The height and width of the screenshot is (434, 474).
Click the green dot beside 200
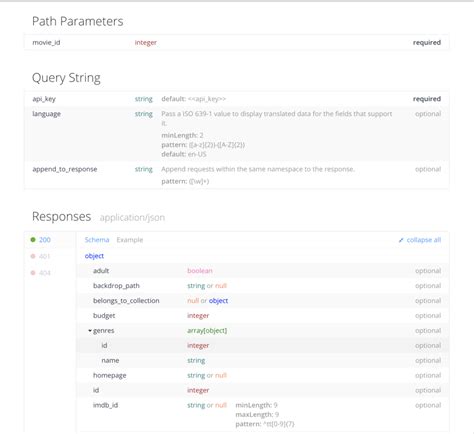[33, 240]
